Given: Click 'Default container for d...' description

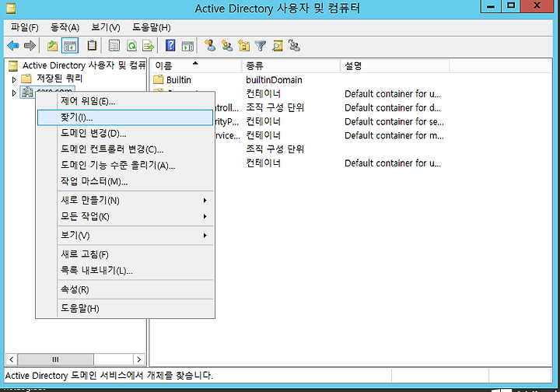Looking at the screenshot, I should pyautogui.click(x=393, y=108).
